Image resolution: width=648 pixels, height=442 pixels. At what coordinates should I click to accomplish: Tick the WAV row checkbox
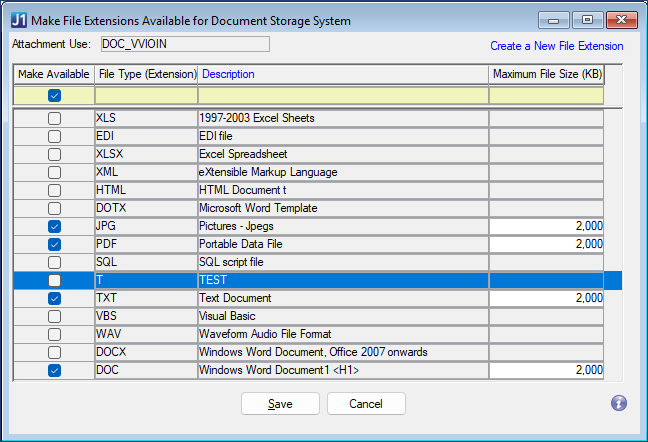point(54,334)
